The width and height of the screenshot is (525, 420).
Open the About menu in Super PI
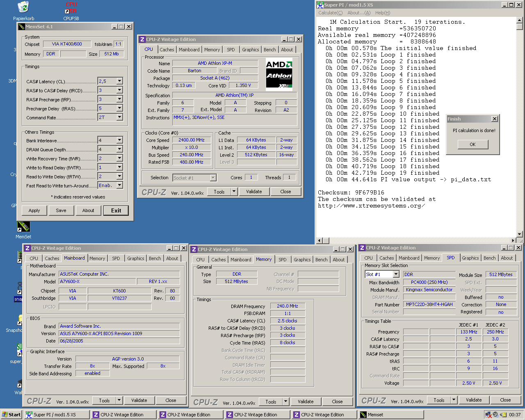[x=359, y=13]
